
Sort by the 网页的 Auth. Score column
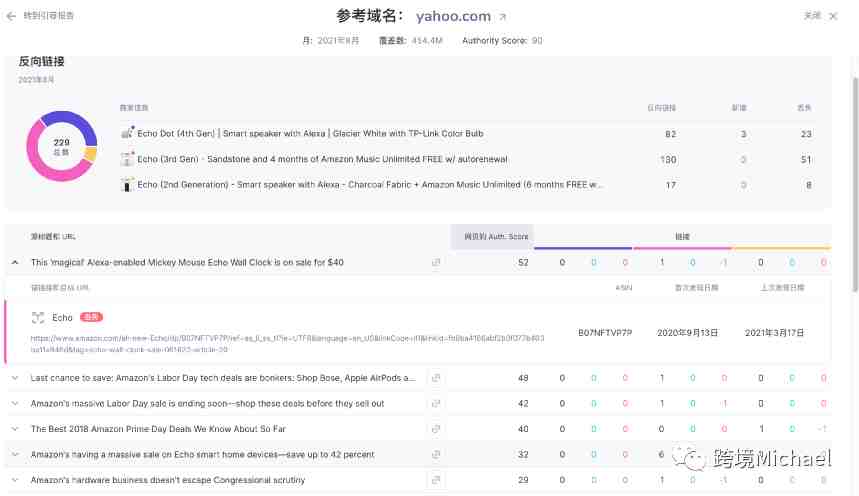pos(490,236)
